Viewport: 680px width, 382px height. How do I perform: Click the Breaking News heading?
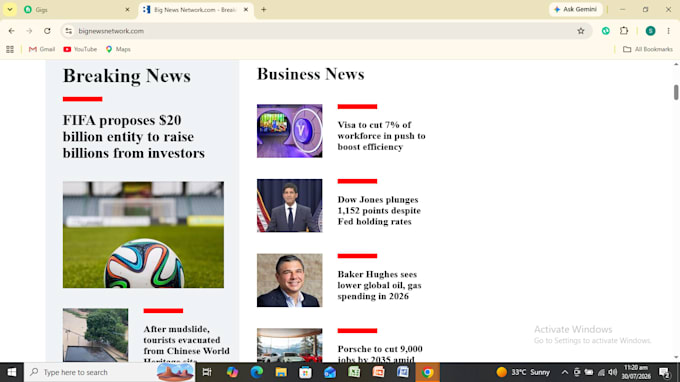(x=127, y=76)
